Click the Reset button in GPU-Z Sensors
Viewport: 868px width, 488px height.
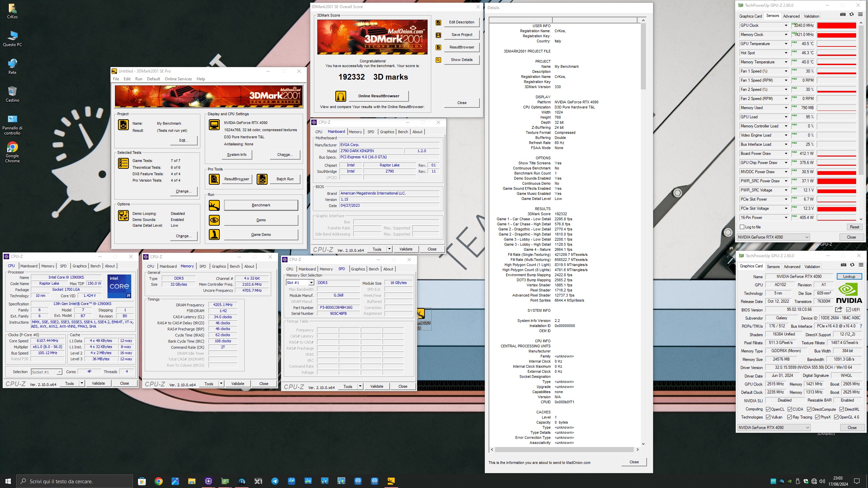854,227
